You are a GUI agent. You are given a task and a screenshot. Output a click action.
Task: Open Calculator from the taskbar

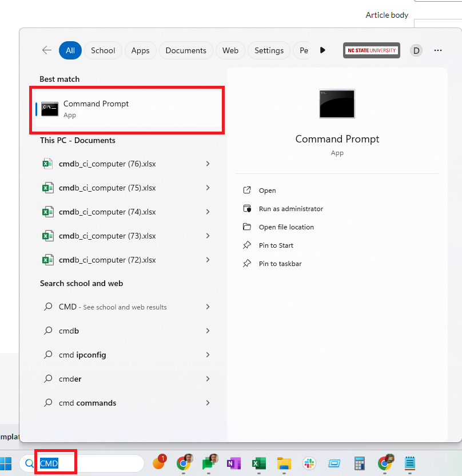point(360,463)
